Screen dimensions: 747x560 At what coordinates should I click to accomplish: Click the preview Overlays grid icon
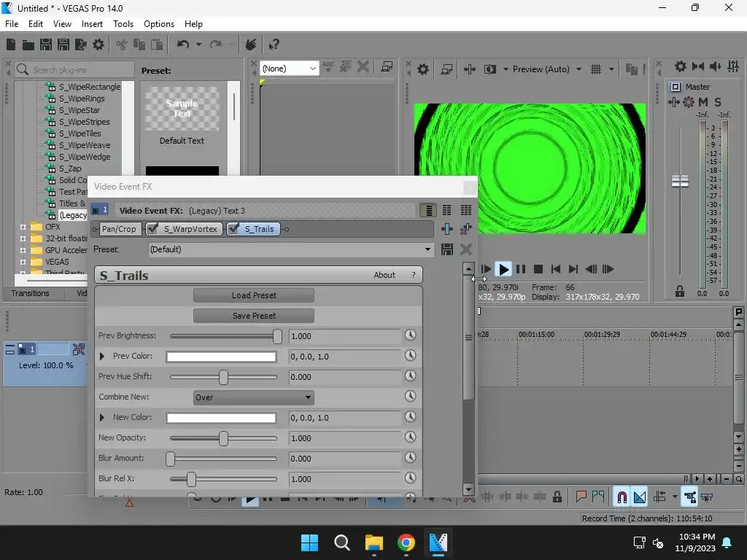pos(596,69)
